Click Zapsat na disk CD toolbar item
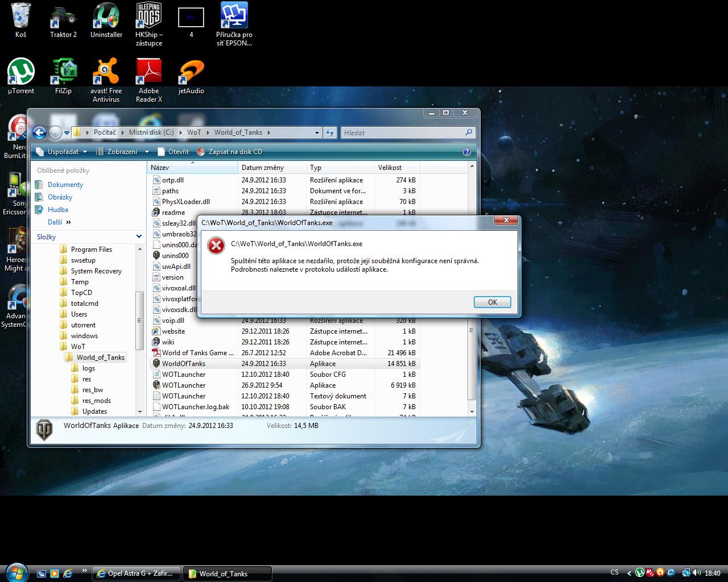728x582 pixels. tap(229, 152)
